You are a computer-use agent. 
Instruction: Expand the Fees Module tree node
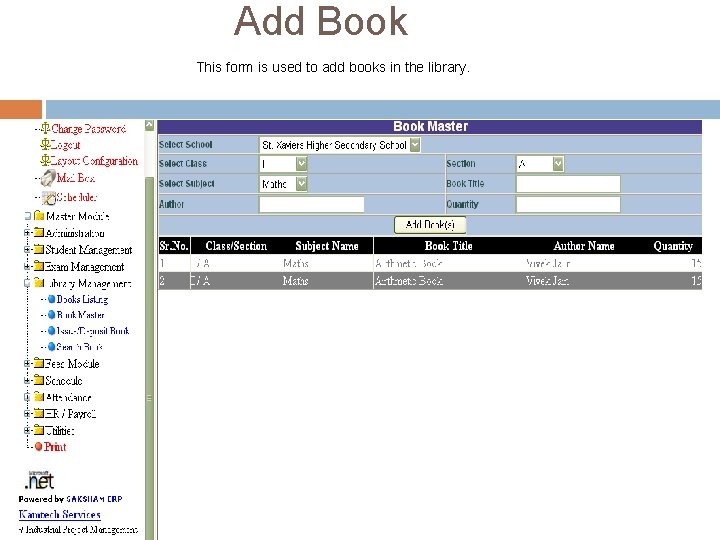[x=27, y=363]
